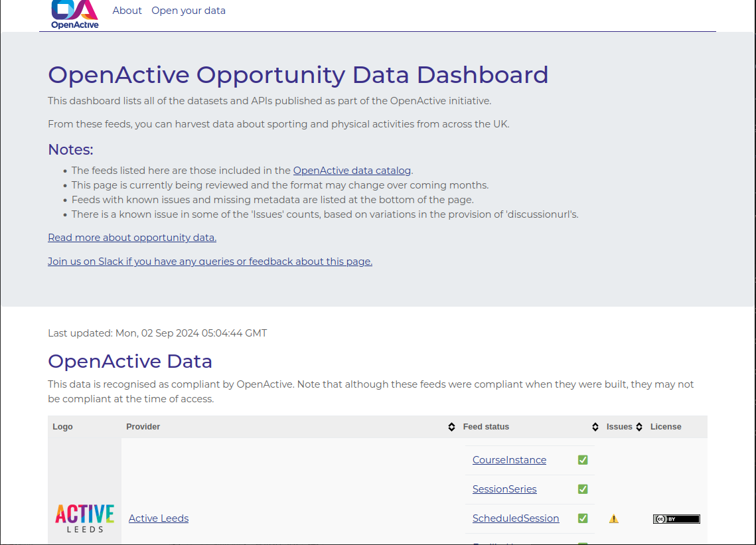Viewport: 756px width, 545px height.
Task: Click green check next to SessionSeries
Action: (x=582, y=489)
